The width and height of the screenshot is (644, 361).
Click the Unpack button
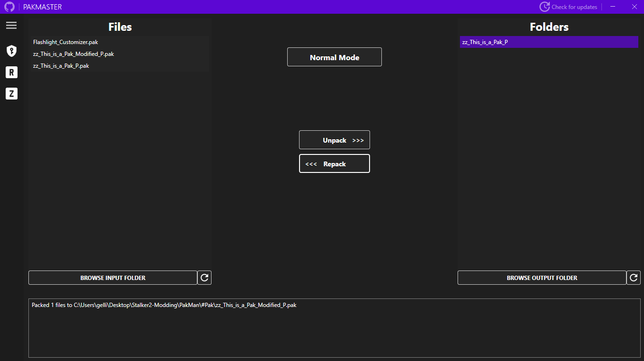pos(335,140)
